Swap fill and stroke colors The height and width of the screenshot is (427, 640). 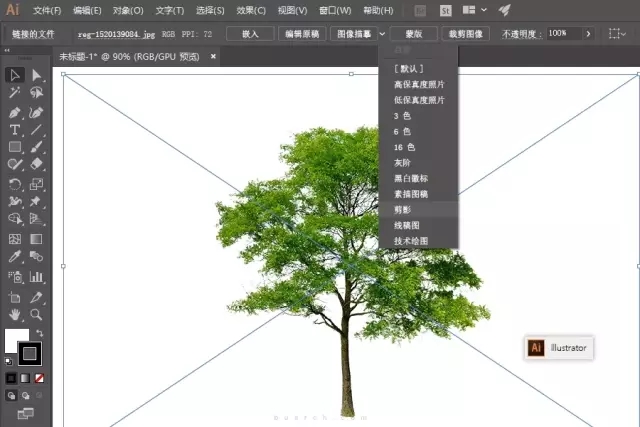40,333
